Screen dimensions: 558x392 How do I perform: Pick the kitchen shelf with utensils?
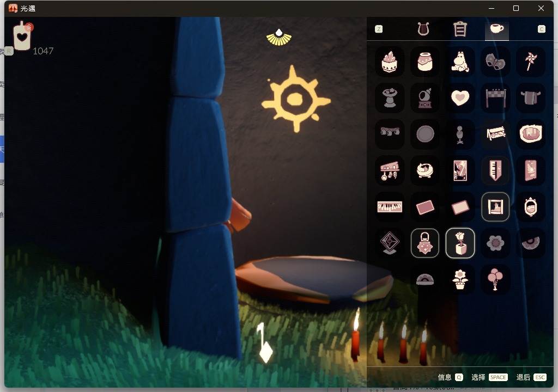click(x=390, y=170)
